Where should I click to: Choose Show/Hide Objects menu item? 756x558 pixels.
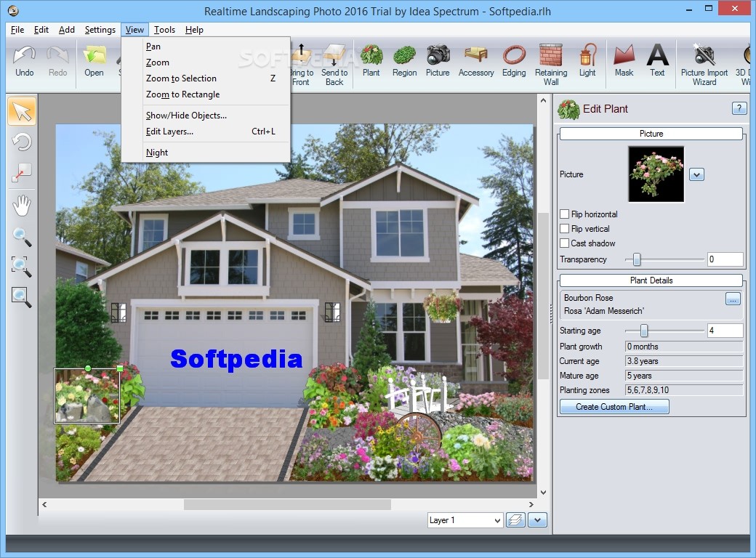[x=206, y=116]
